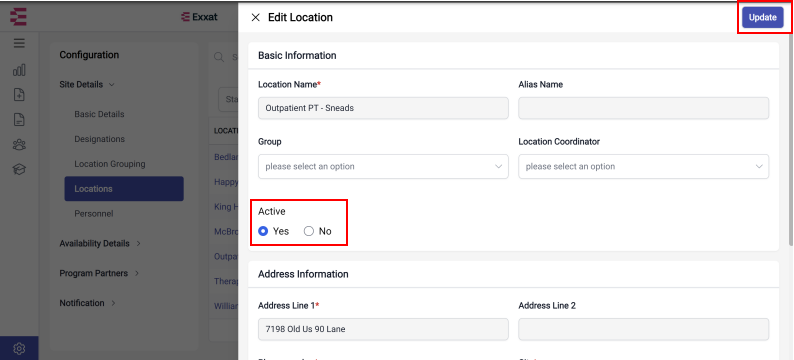The width and height of the screenshot is (794, 360).
Task: Open the hamburger menu icon
Action: pos(19,44)
